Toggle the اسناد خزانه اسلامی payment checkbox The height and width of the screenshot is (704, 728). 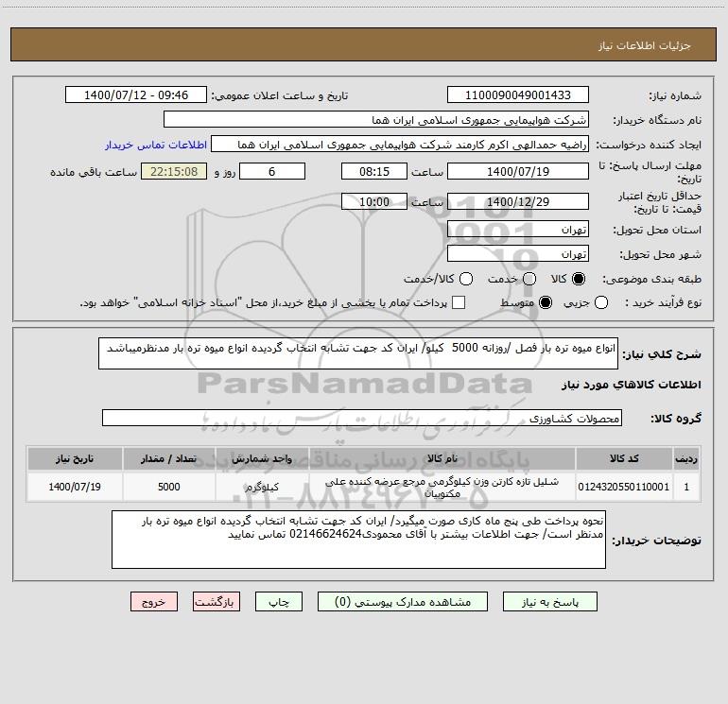tap(459, 302)
